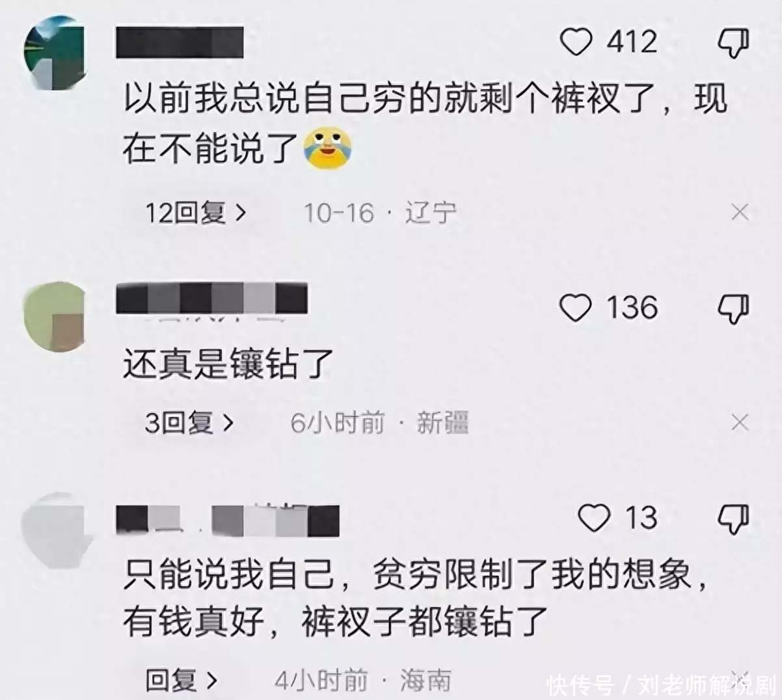Open the second commenter's green avatar
Image resolution: width=782 pixels, height=700 pixels.
pyautogui.click(x=55, y=317)
